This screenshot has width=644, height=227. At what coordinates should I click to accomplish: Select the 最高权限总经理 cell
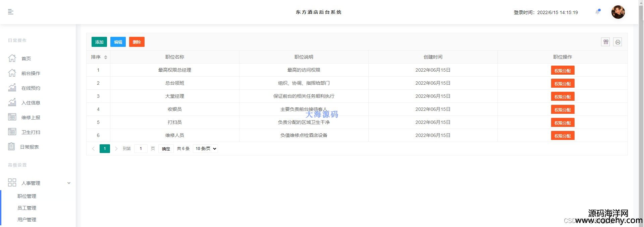point(175,70)
